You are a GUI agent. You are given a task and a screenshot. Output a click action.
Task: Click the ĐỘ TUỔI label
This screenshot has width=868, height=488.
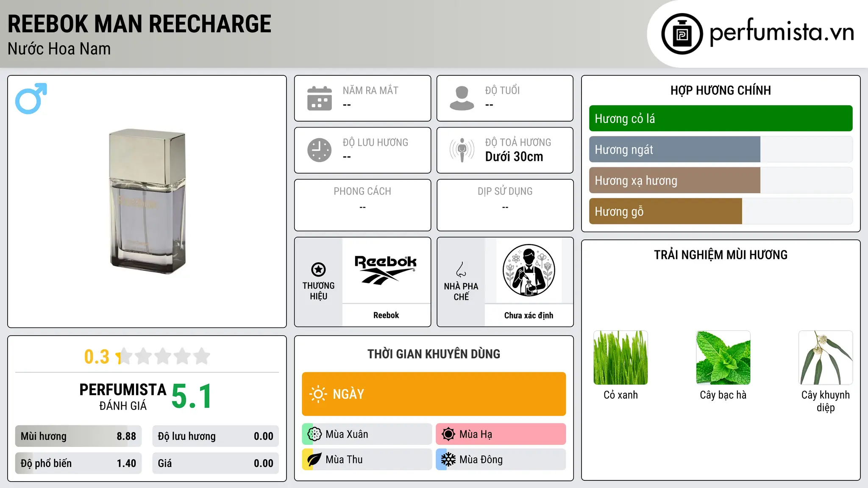tap(502, 90)
